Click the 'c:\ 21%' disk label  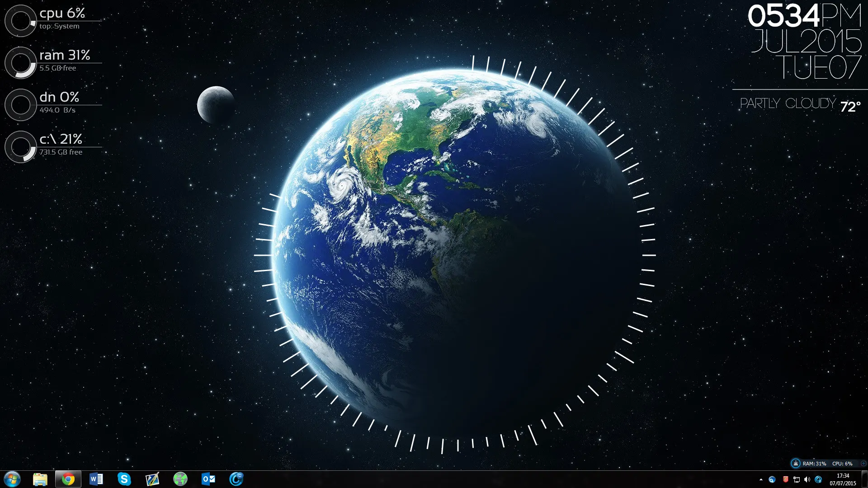click(61, 139)
